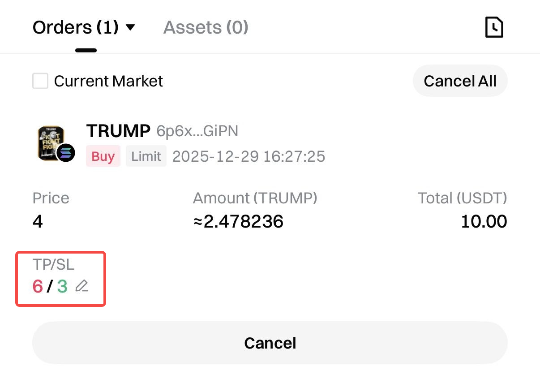Click the order timestamp 2025-12-29 16:27:25
Viewport: 540px width, 392px height.
coord(249,156)
